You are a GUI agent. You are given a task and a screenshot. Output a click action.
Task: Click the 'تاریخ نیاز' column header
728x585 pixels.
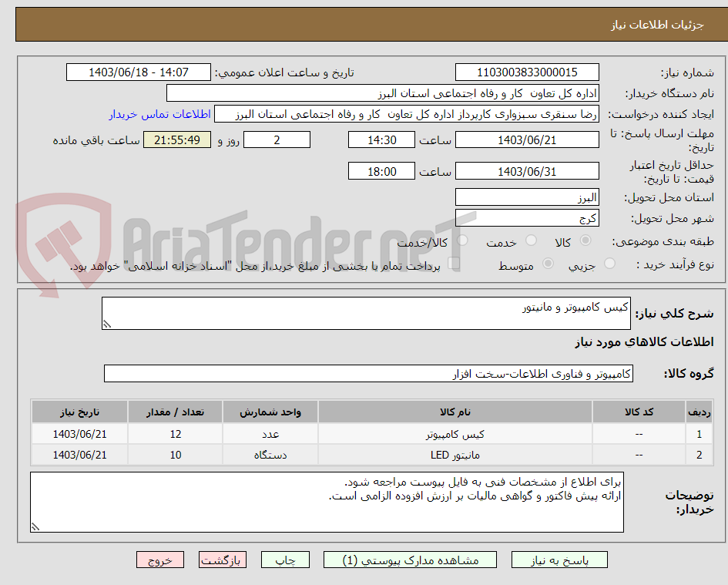point(79,412)
